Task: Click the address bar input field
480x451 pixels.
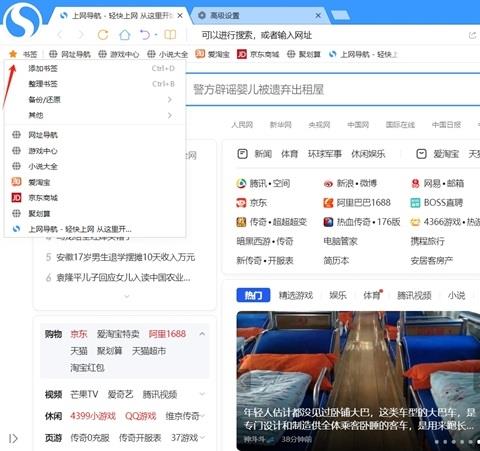Action: tap(328, 35)
